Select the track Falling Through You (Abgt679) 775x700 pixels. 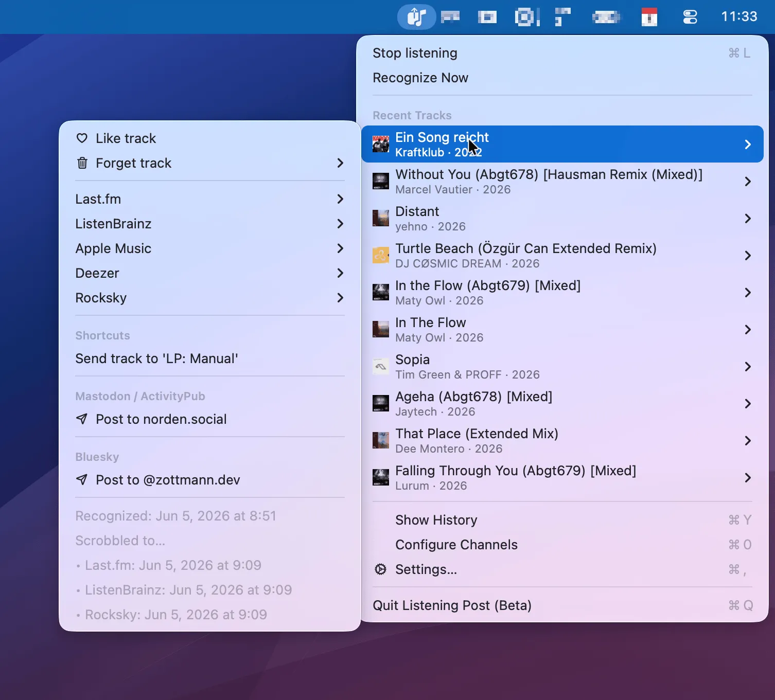[562, 478]
